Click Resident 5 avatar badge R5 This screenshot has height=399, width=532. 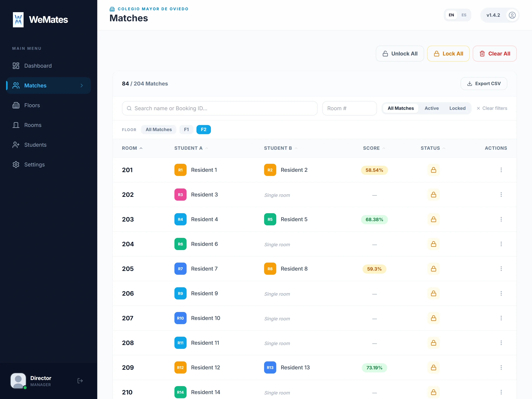pyautogui.click(x=270, y=219)
